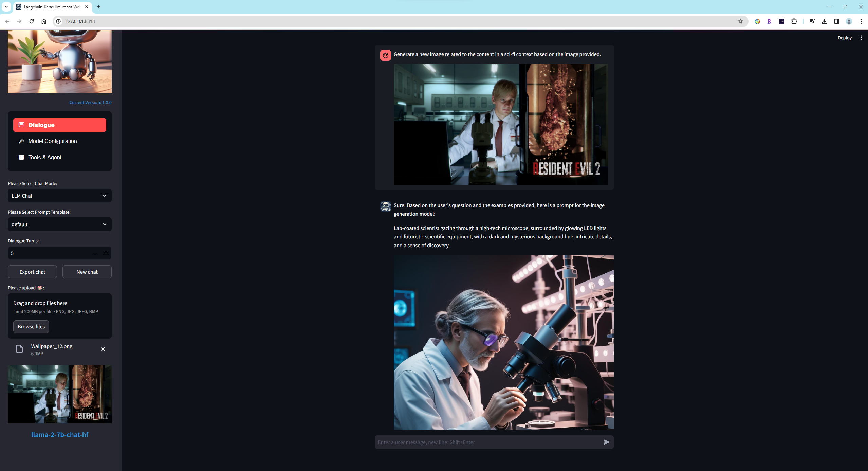Open browser downloads icon
This screenshot has width=868, height=471.
pyautogui.click(x=824, y=21)
